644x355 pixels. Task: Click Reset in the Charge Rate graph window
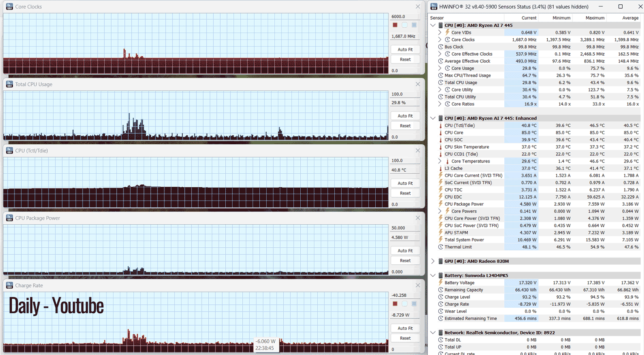(x=405, y=338)
